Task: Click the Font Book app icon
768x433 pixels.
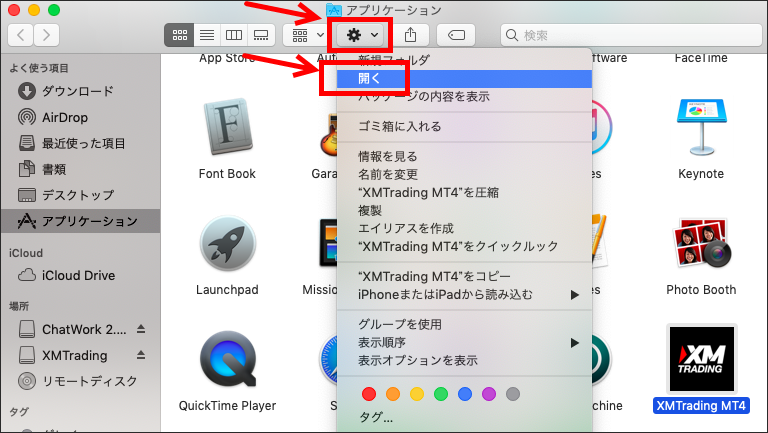Action: click(x=227, y=129)
